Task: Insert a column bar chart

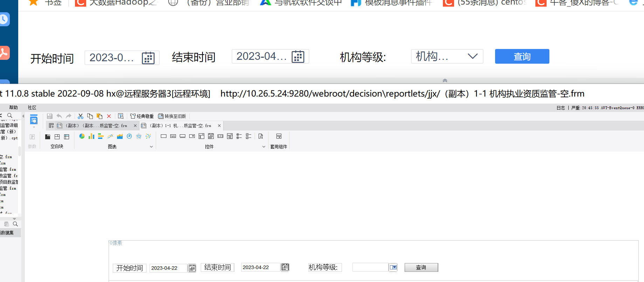Action: 91,136
